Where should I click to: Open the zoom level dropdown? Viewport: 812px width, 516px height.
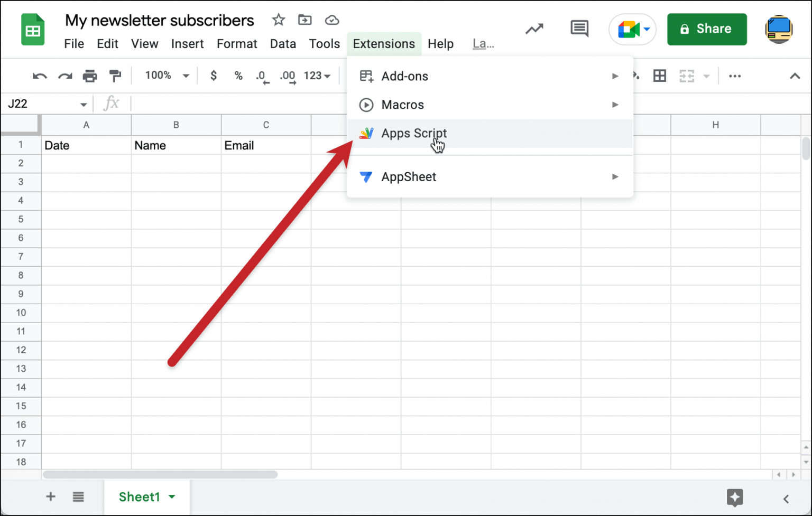[165, 76]
